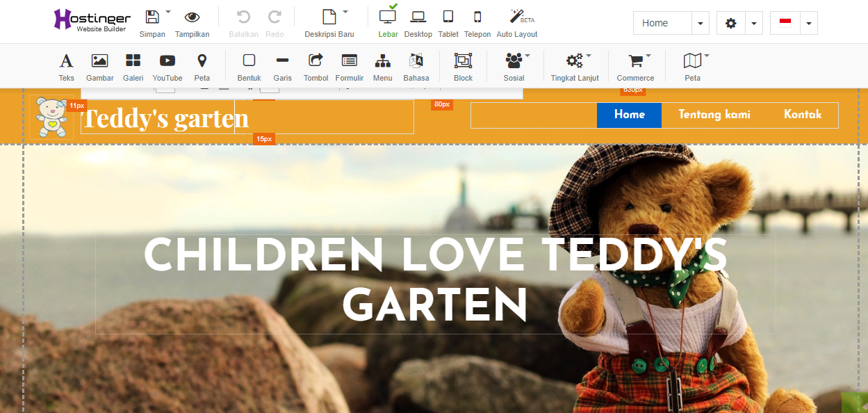The width and height of the screenshot is (868, 413).
Task: Open the Simpan dropdown arrow
Action: (168, 13)
